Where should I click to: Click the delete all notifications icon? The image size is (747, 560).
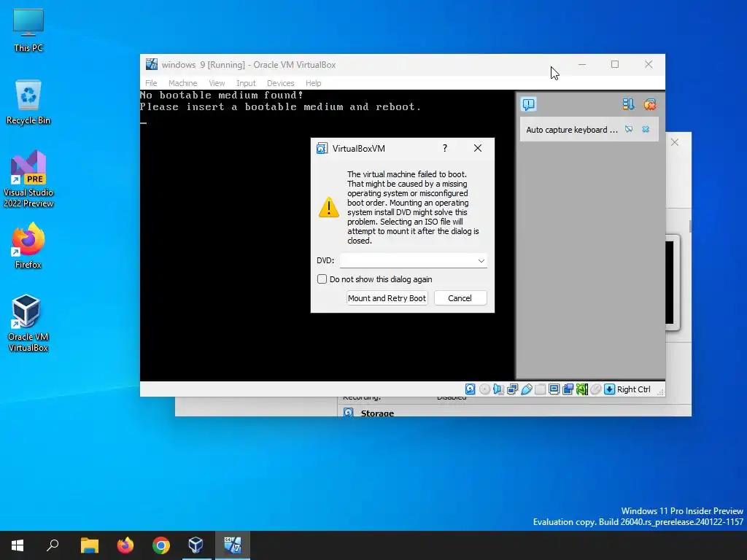[x=649, y=104]
